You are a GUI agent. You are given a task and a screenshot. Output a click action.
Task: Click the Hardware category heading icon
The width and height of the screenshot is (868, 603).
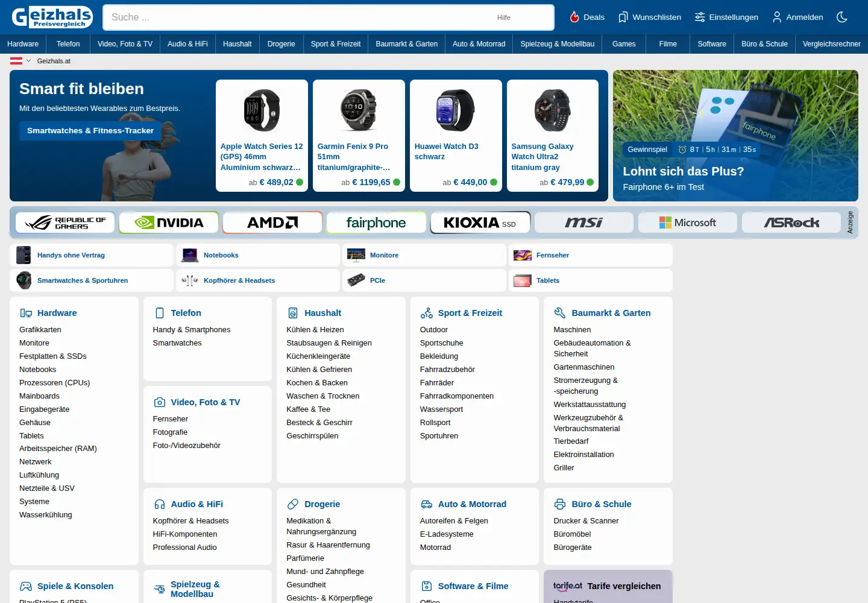(26, 313)
